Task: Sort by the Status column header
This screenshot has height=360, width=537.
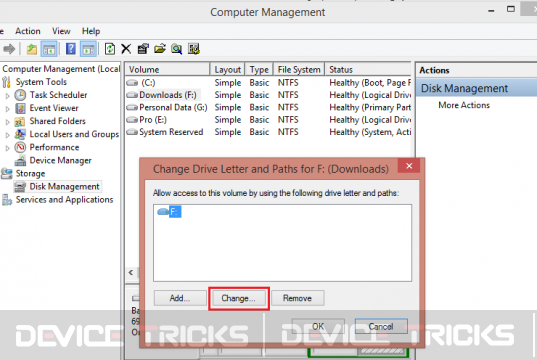Action: tap(368, 70)
